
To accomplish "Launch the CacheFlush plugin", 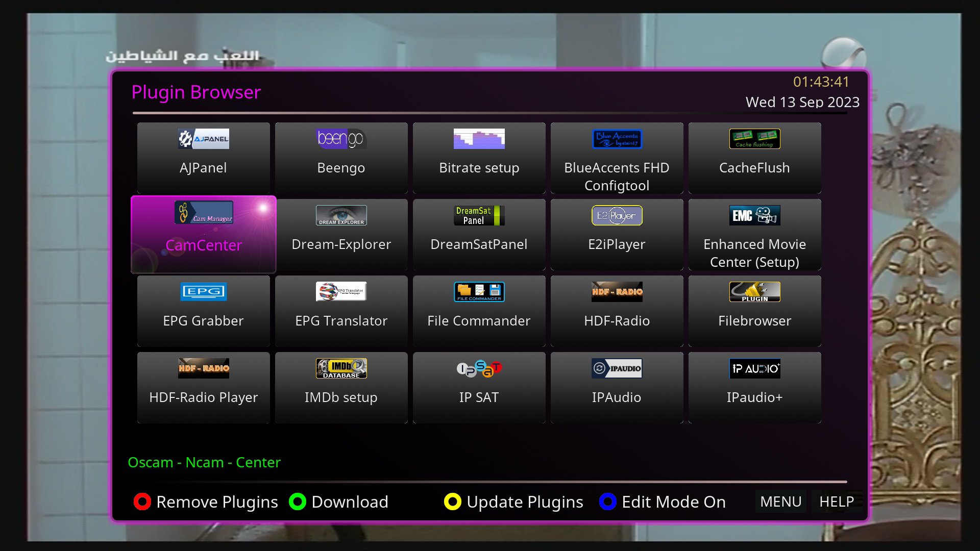I will [754, 158].
